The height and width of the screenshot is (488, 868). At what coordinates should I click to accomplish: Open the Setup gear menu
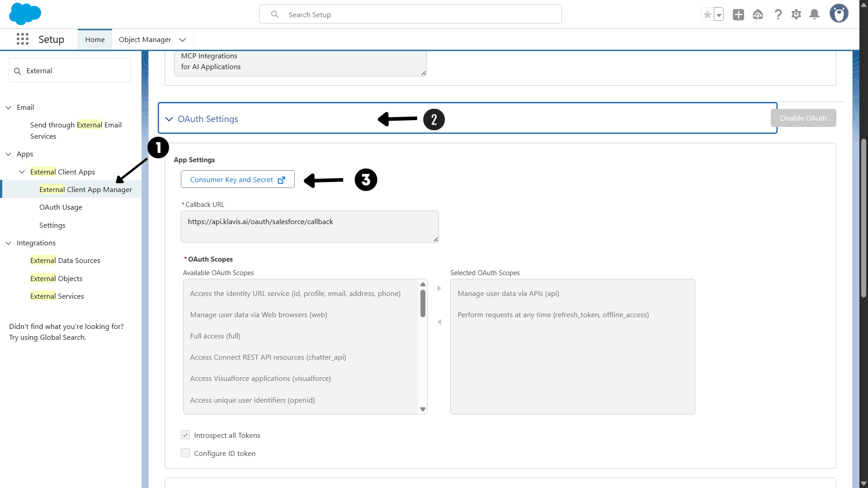pos(796,14)
